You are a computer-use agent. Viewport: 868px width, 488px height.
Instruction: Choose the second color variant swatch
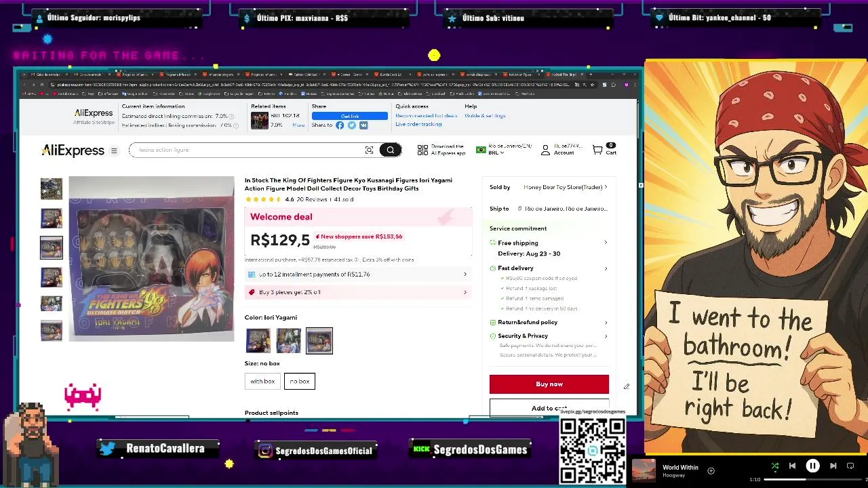288,341
